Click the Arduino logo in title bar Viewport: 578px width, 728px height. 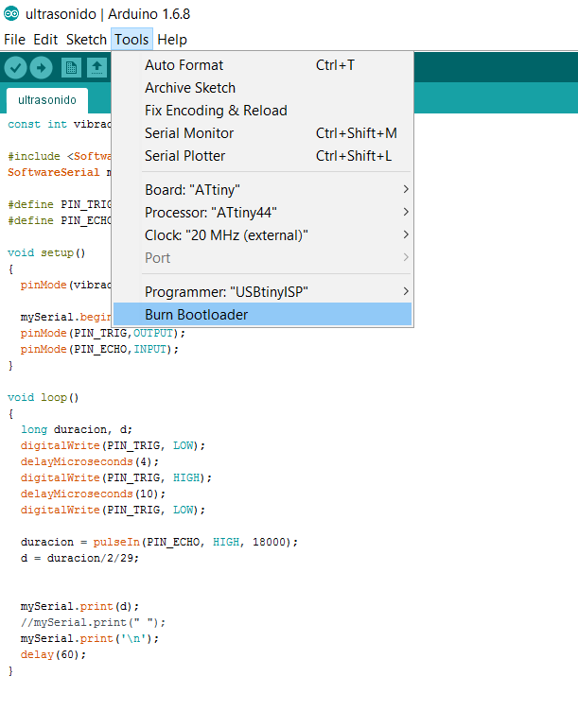(11, 14)
